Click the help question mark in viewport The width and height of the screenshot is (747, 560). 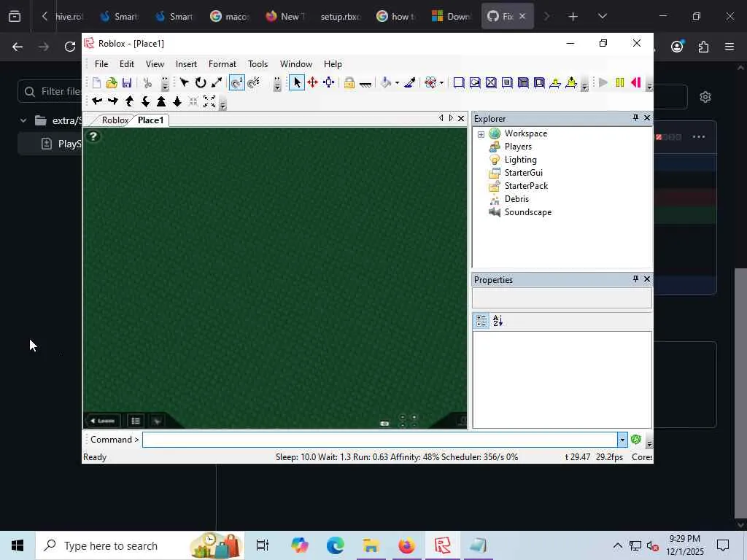pos(93,136)
